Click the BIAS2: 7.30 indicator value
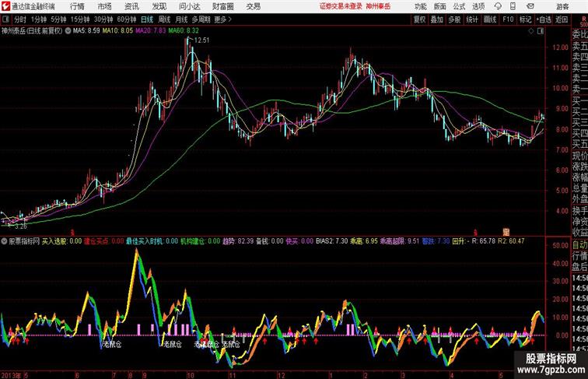588x379 pixels. [x=331, y=241]
